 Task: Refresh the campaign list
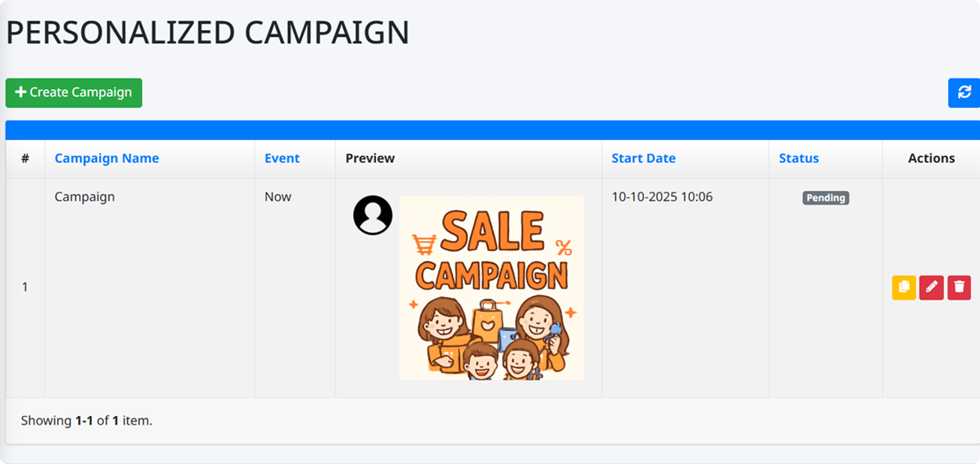pyautogui.click(x=964, y=93)
